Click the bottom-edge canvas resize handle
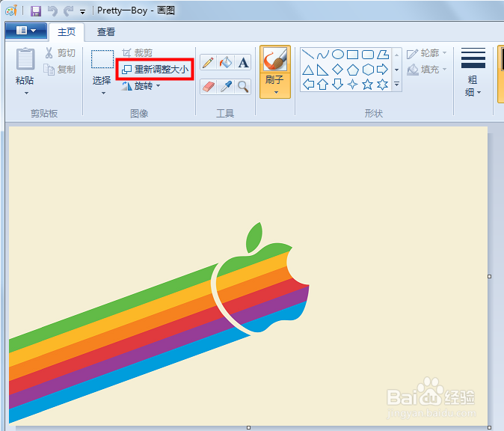 coord(248,428)
